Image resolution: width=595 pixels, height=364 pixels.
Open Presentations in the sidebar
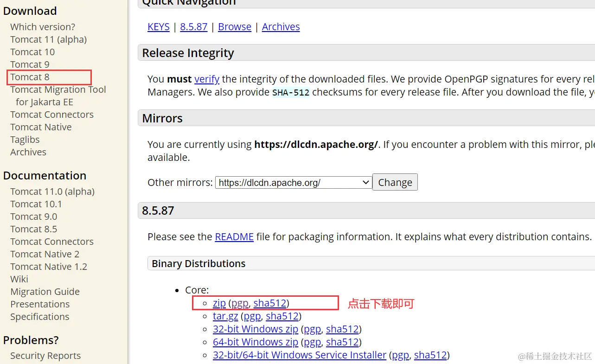40,304
